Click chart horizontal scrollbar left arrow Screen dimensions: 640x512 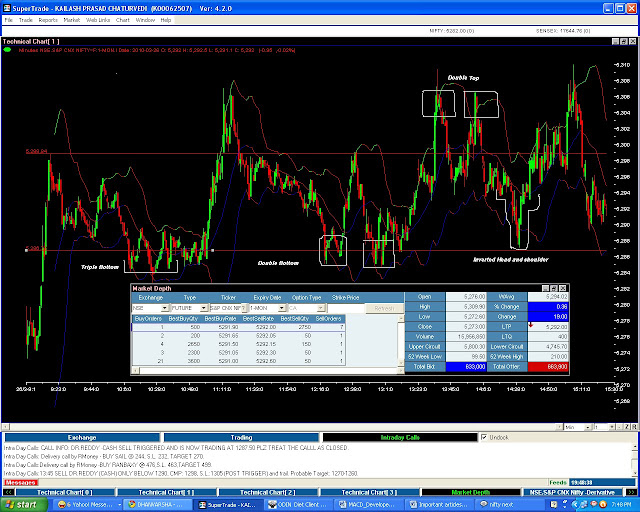(5, 427)
